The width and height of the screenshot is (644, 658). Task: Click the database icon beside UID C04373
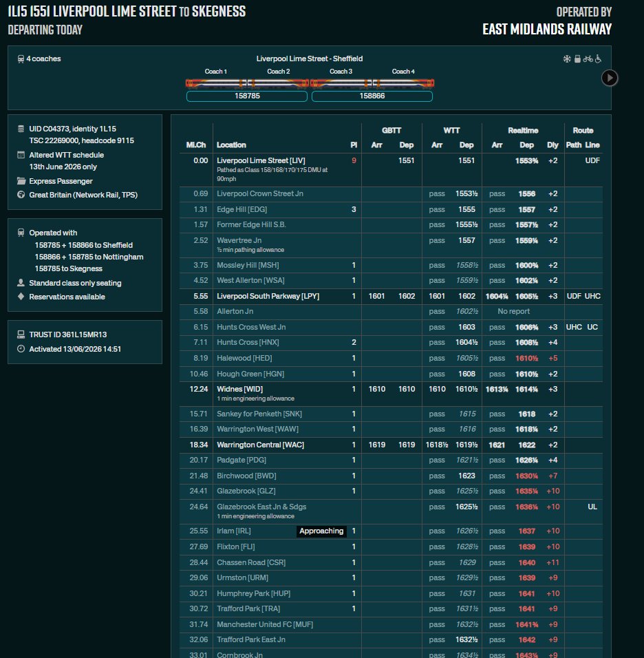pos(21,129)
